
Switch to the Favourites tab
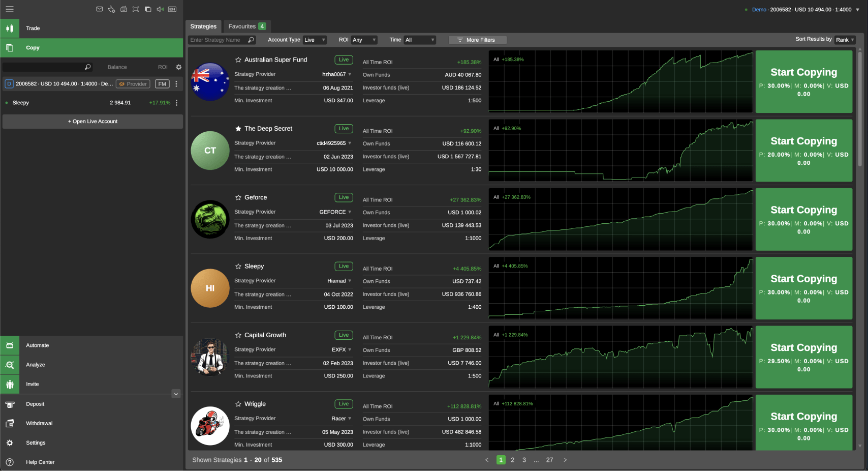(243, 26)
